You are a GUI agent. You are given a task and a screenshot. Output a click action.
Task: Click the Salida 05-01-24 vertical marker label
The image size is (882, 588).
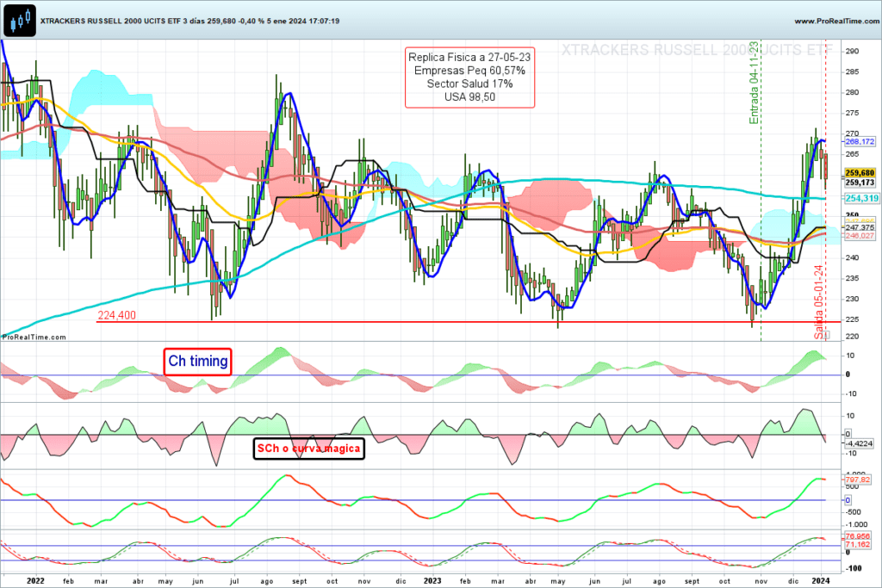pos(818,302)
